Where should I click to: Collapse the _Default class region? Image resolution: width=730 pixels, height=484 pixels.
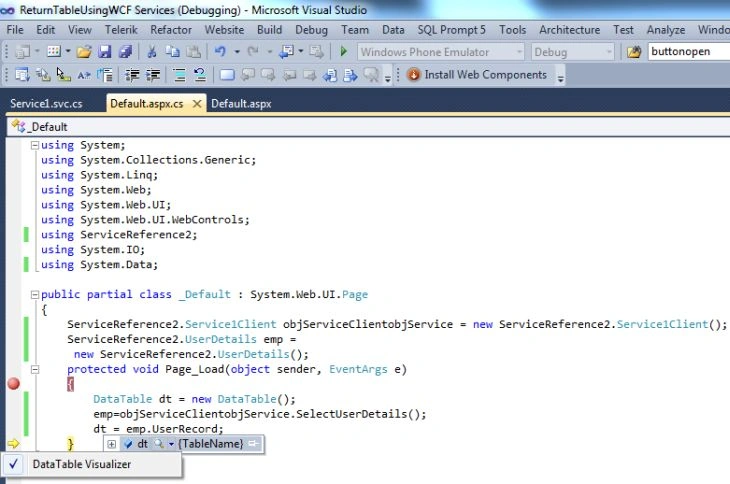[x=34, y=295]
